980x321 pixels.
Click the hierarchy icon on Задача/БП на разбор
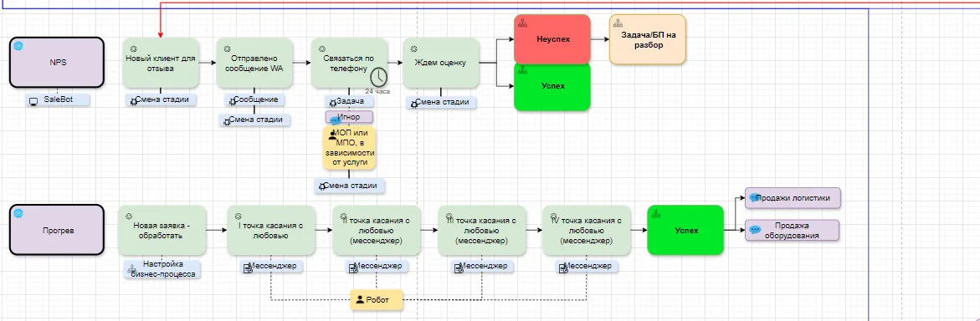tap(618, 23)
